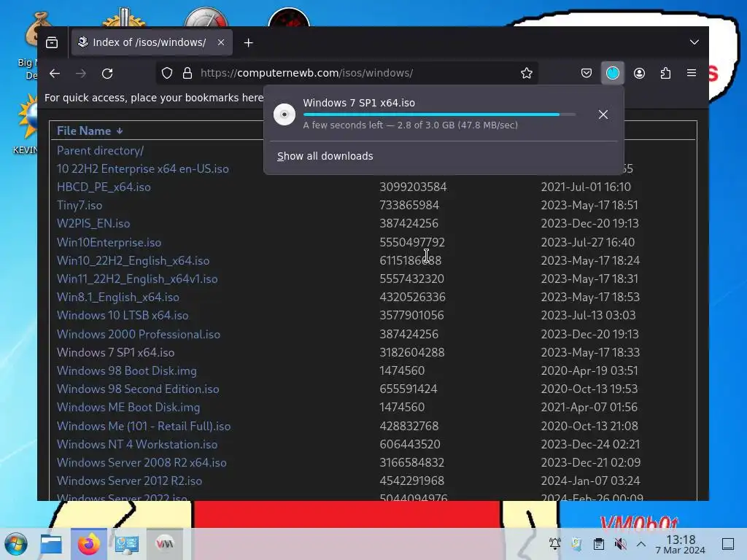Click file size 4320526336

click(412, 297)
